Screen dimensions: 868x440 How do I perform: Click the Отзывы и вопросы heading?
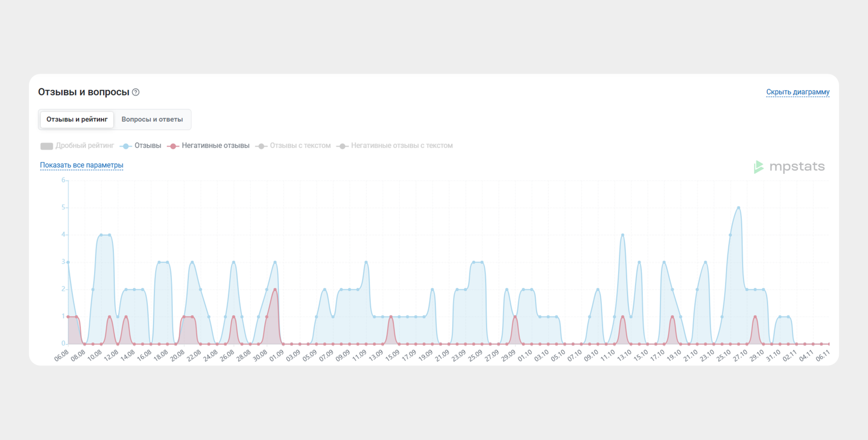point(84,92)
